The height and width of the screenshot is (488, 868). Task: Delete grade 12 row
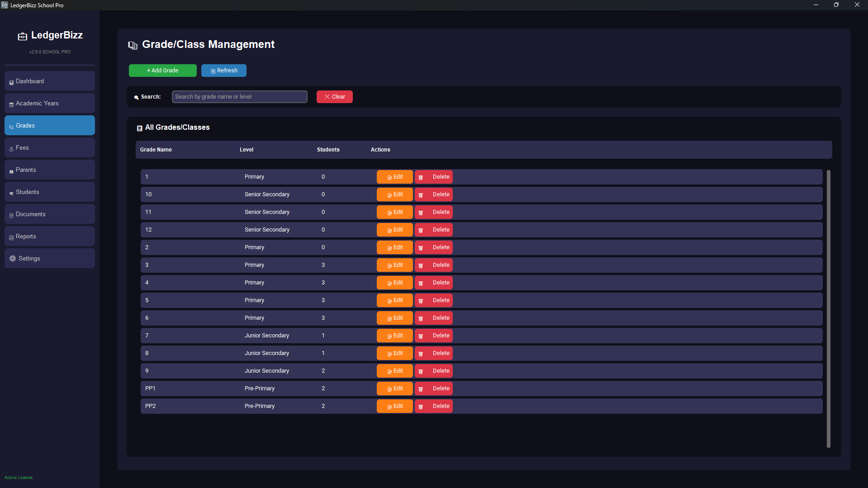tap(434, 230)
